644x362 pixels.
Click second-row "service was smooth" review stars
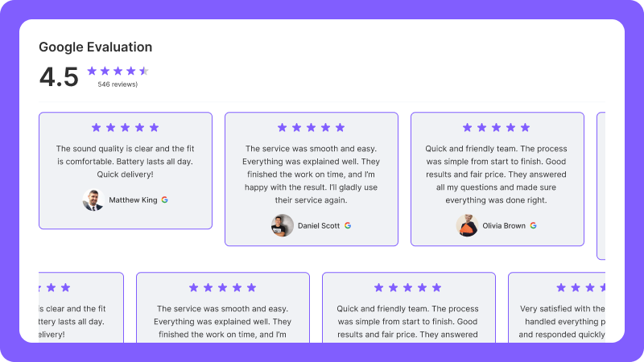point(222,287)
